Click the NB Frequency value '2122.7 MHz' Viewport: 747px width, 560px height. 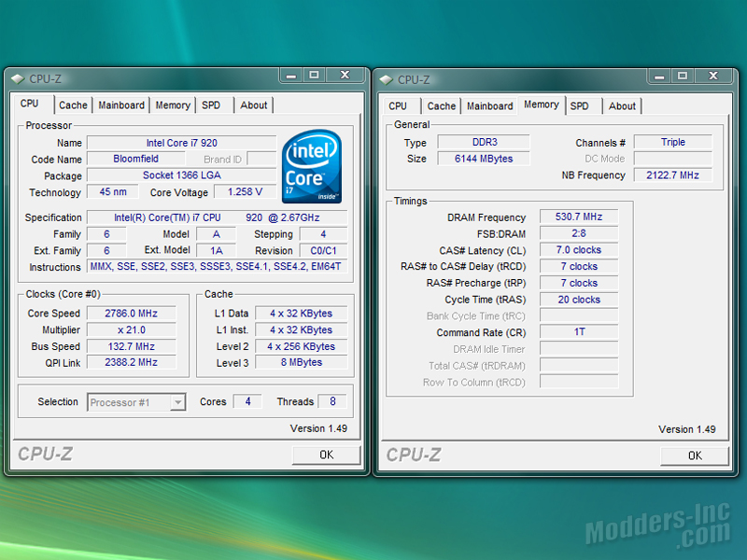click(672, 175)
